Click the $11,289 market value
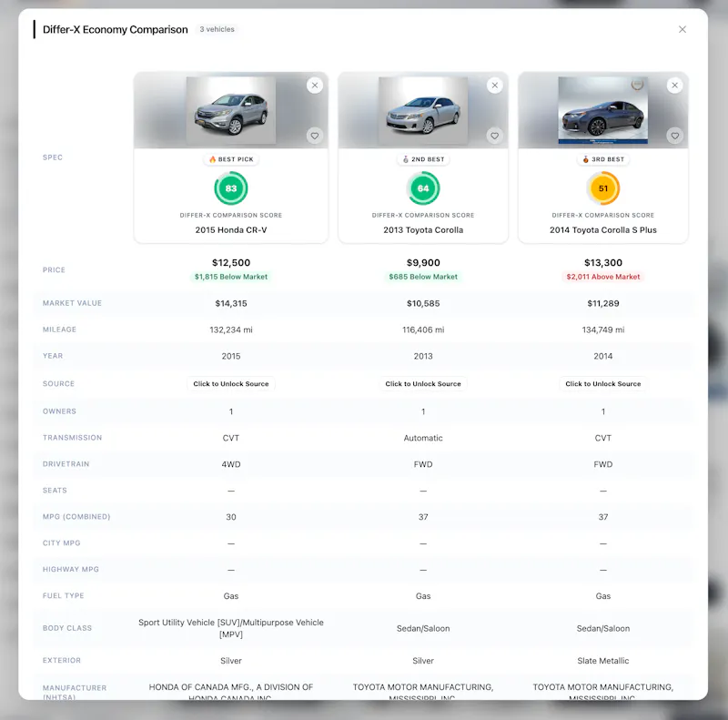This screenshot has width=728, height=720. (602, 303)
